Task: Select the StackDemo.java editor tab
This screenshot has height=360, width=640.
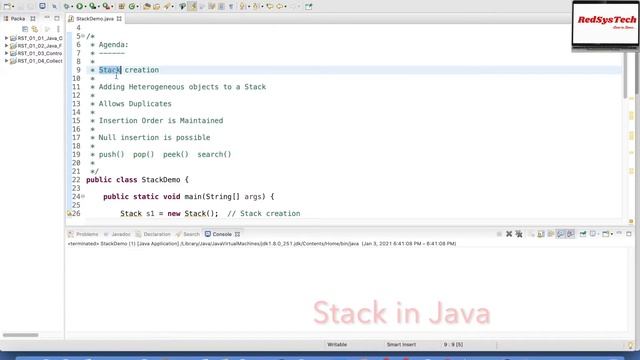Action: pos(95,19)
